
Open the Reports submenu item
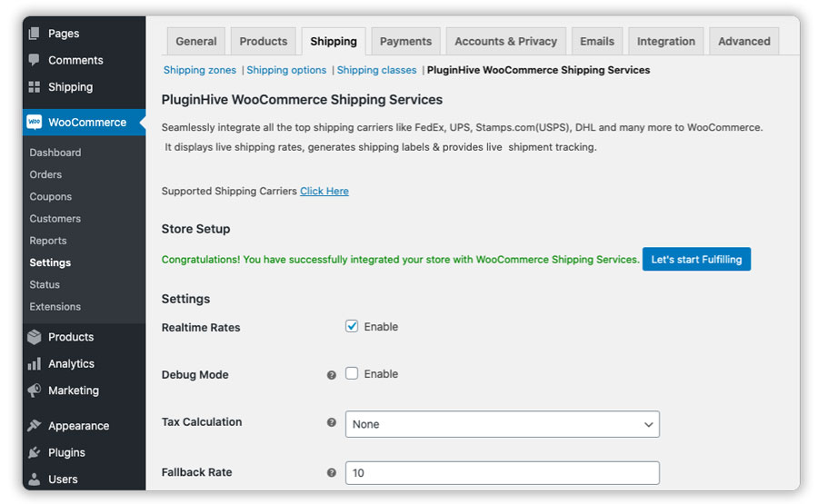[x=48, y=241]
